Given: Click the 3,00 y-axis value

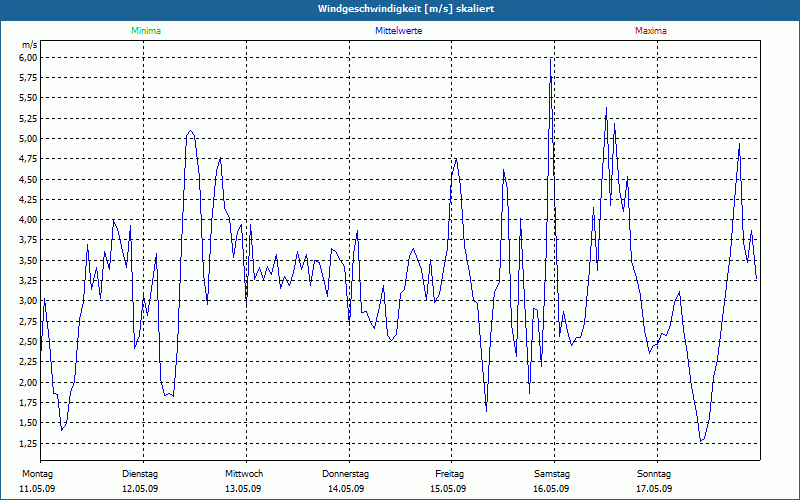Looking at the screenshot, I should click(28, 301).
